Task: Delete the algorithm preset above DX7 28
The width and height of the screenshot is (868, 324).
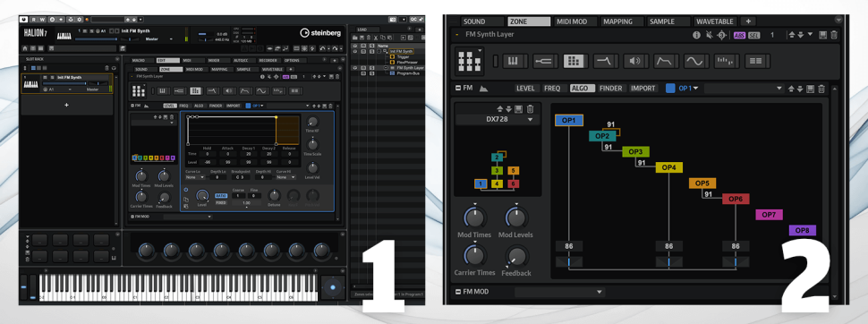Action: click(530, 109)
